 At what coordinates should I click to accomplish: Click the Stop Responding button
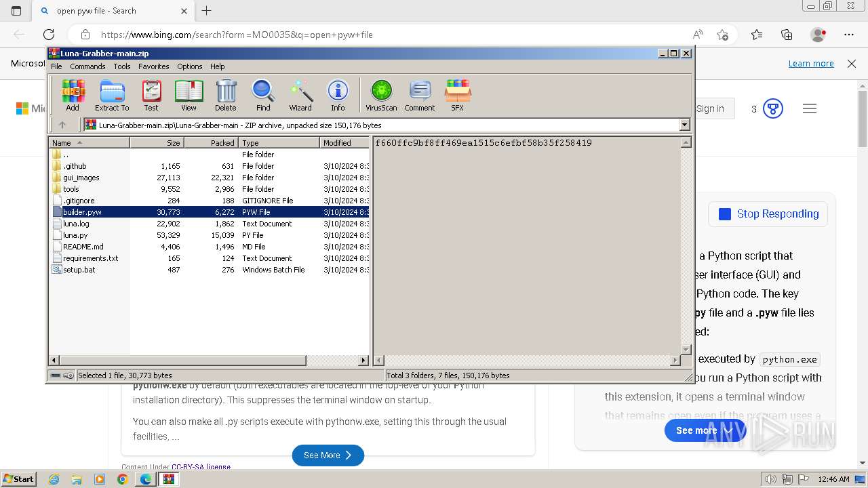click(768, 214)
